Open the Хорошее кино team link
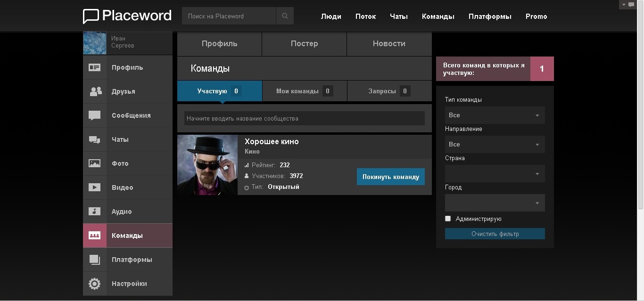 (x=272, y=141)
